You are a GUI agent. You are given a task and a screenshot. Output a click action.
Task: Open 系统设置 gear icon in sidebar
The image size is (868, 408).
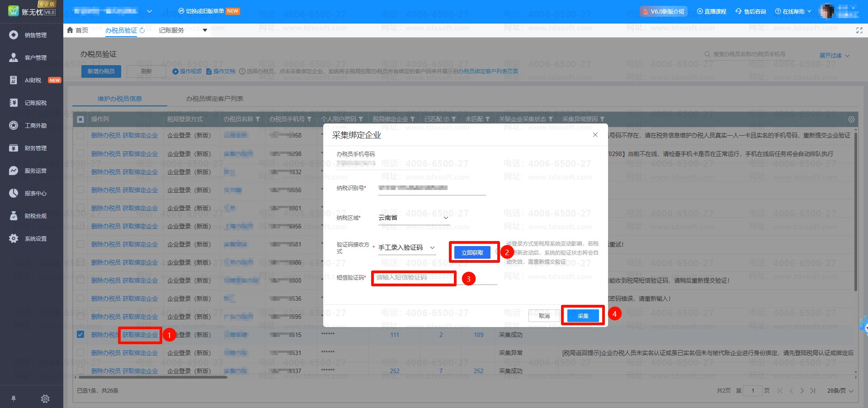(14, 238)
